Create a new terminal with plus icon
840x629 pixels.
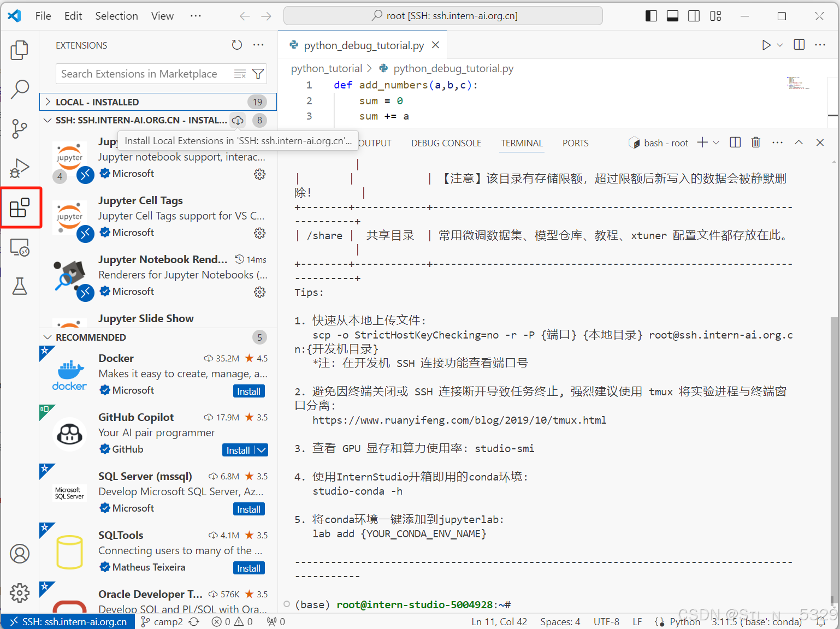point(702,143)
